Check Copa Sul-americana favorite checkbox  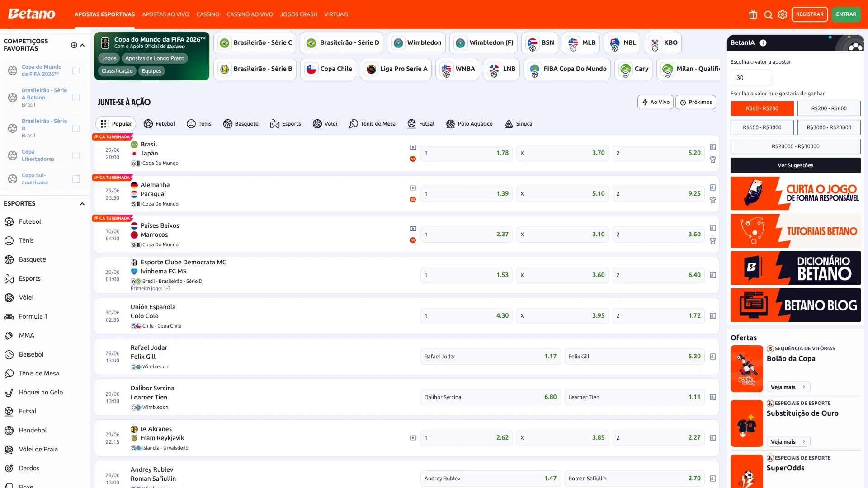click(x=76, y=179)
